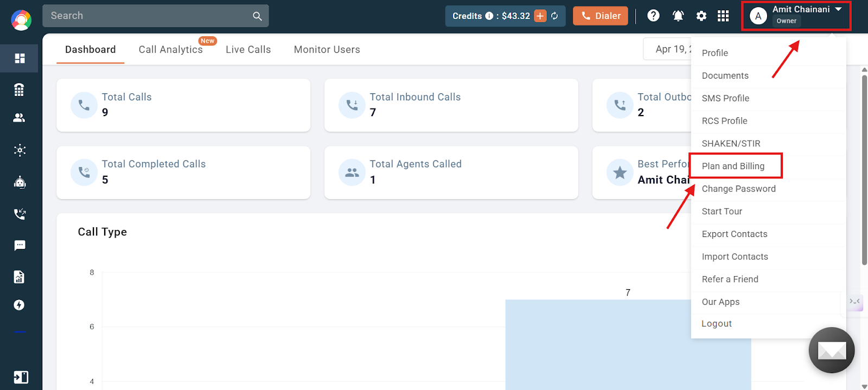Open the call forwarding phone icon in sidebar
Viewport: 868px width, 390px height.
pos(20,214)
